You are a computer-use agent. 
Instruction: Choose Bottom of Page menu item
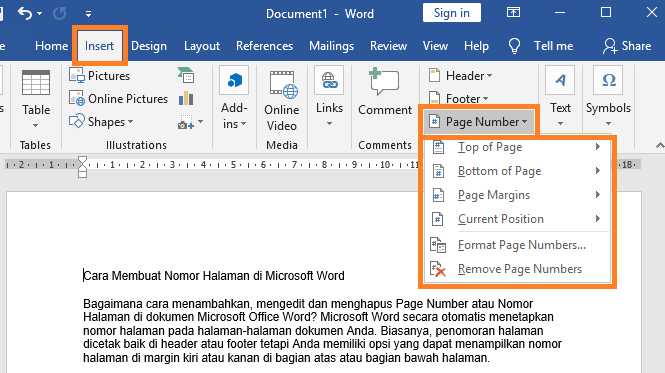pos(517,171)
